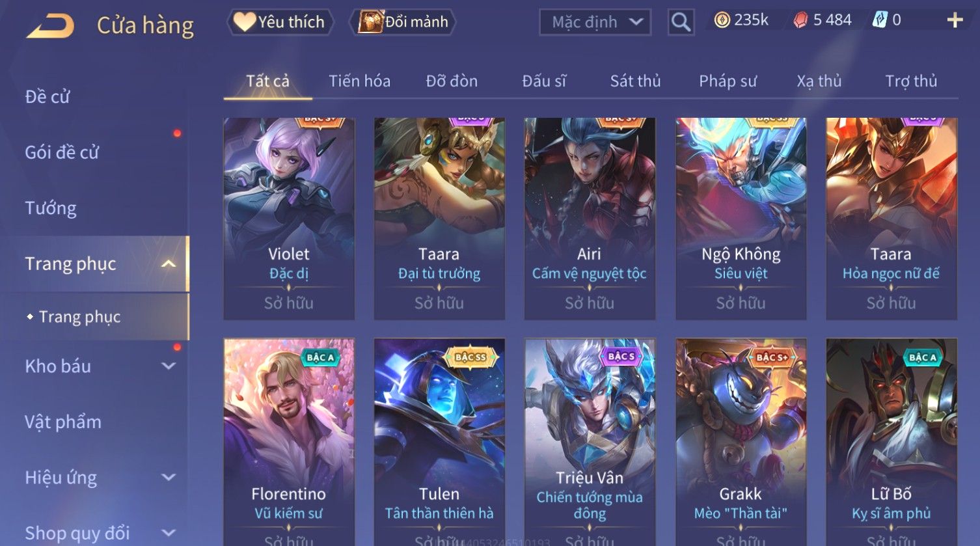980x546 pixels.
Task: Go to Gói đề cử section
Action: click(62, 152)
